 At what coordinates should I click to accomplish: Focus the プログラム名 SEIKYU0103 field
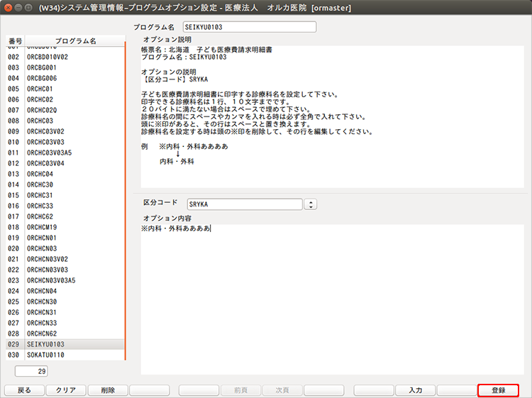[x=250, y=27]
